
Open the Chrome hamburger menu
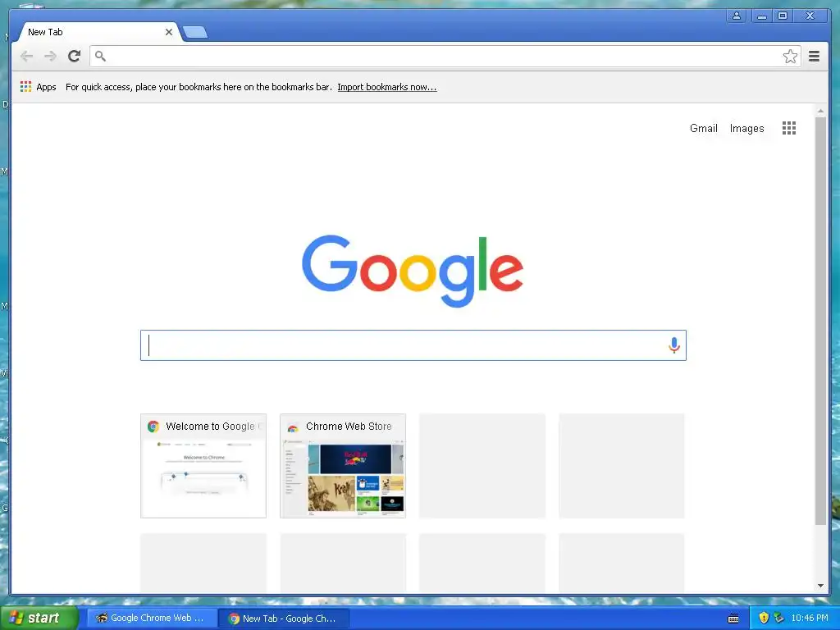814,57
